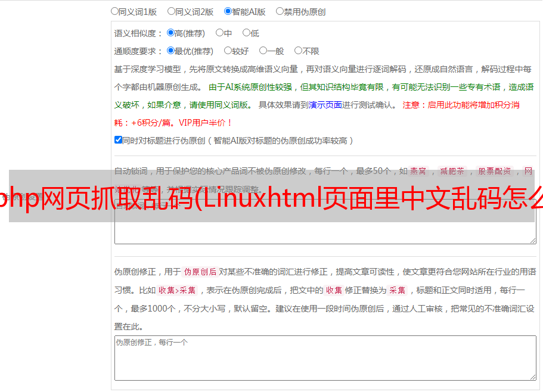Image resolution: width=543 pixels, height=392 pixels.
Task: Set 通顺度要求 to 较好
Action: coord(228,51)
